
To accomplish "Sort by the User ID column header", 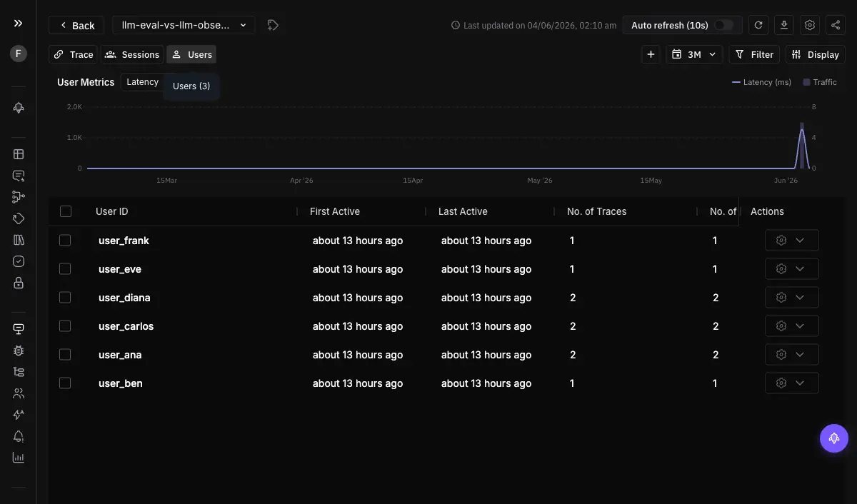I will pos(112,211).
